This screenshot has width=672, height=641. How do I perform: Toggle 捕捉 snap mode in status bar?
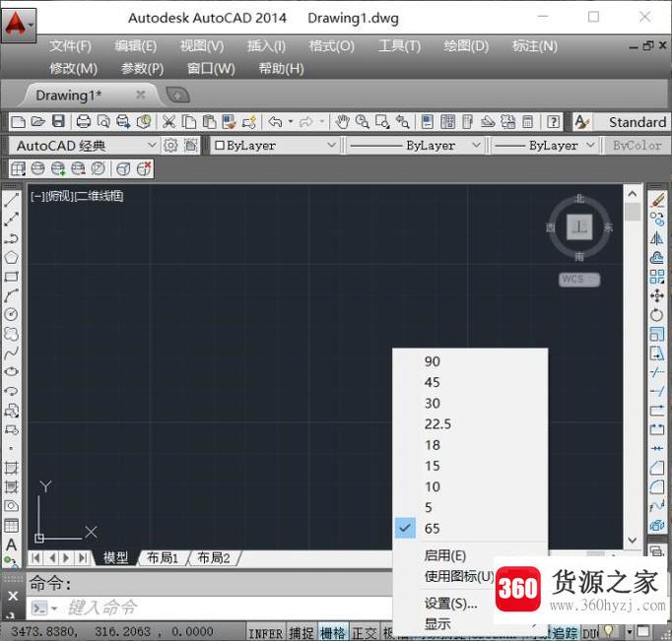[x=302, y=632]
